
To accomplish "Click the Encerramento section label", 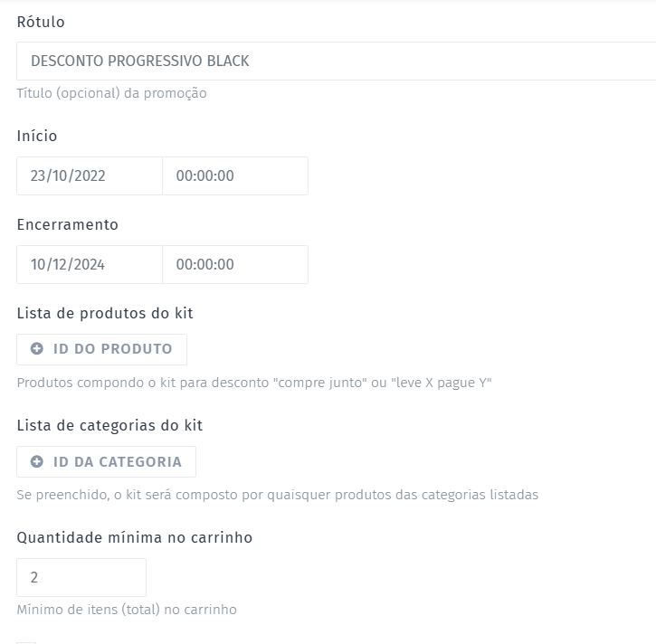I will coord(68,224).
